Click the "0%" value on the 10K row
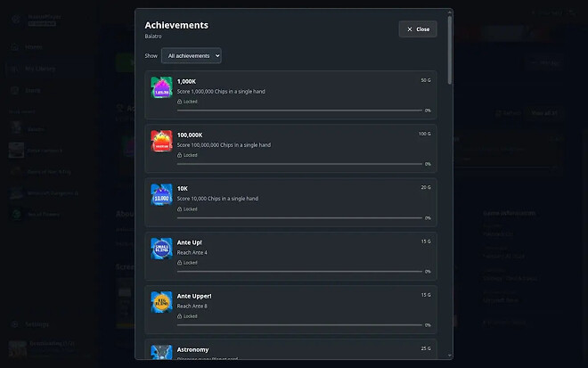The height and width of the screenshot is (368, 588). (x=428, y=218)
